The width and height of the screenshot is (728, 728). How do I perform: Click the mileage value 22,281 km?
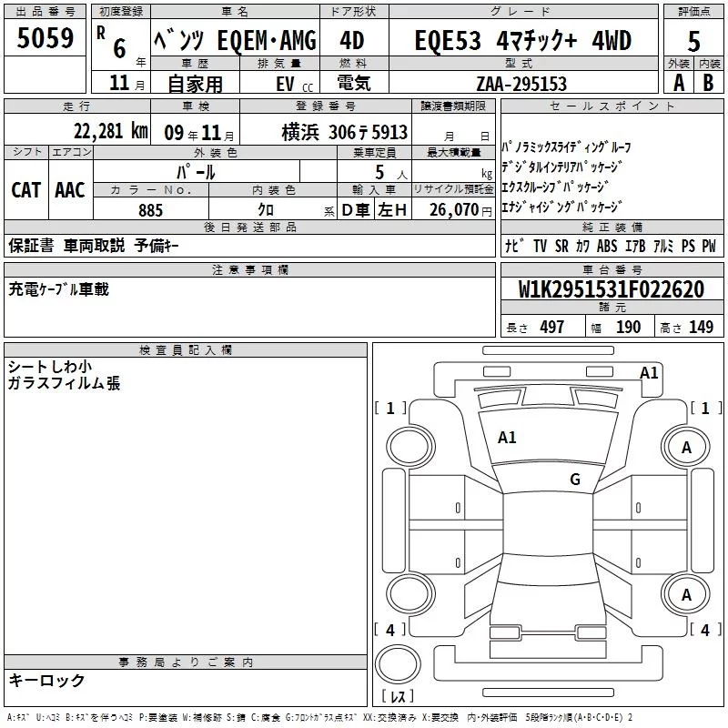pos(111,131)
